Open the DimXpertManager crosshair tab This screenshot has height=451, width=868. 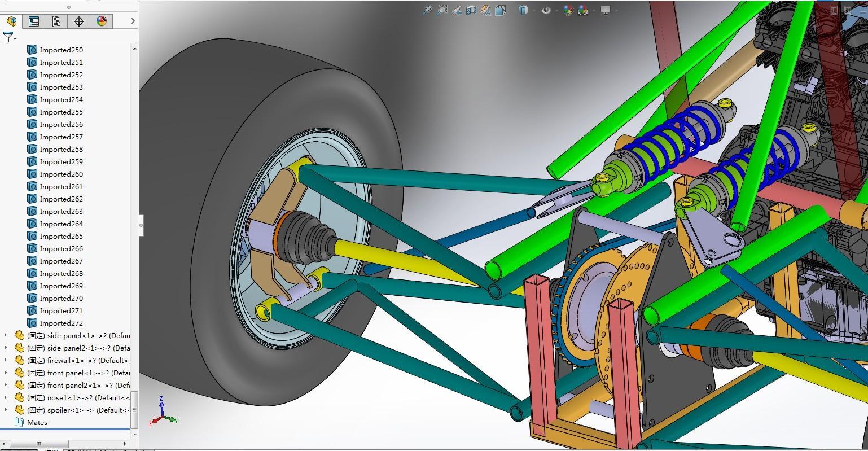79,21
